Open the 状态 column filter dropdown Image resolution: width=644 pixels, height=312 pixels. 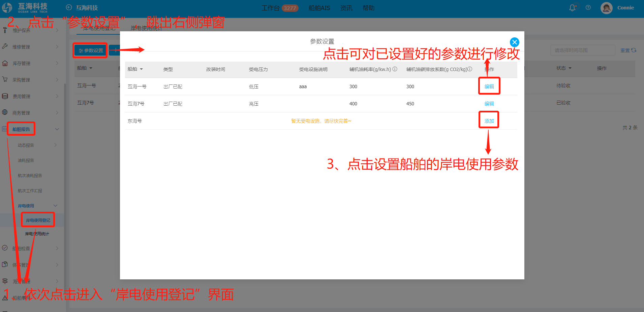[x=570, y=68]
